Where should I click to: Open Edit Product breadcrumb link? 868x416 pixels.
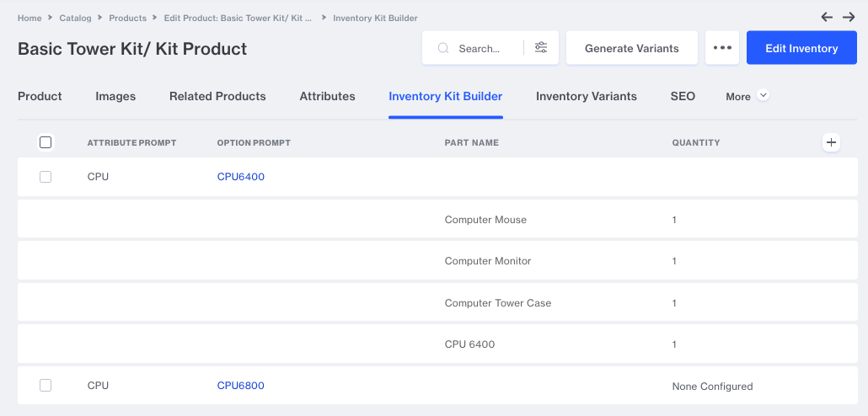tap(238, 18)
